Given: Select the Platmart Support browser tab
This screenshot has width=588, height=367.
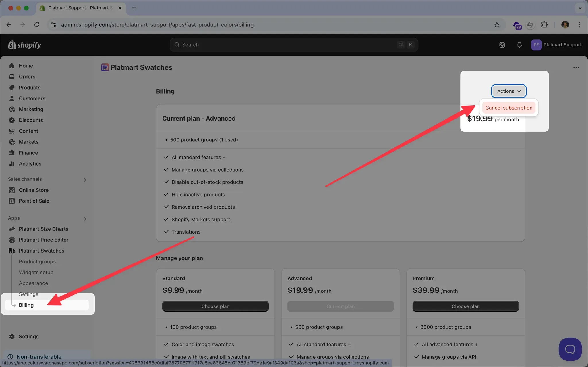Looking at the screenshot, I should 80,8.
